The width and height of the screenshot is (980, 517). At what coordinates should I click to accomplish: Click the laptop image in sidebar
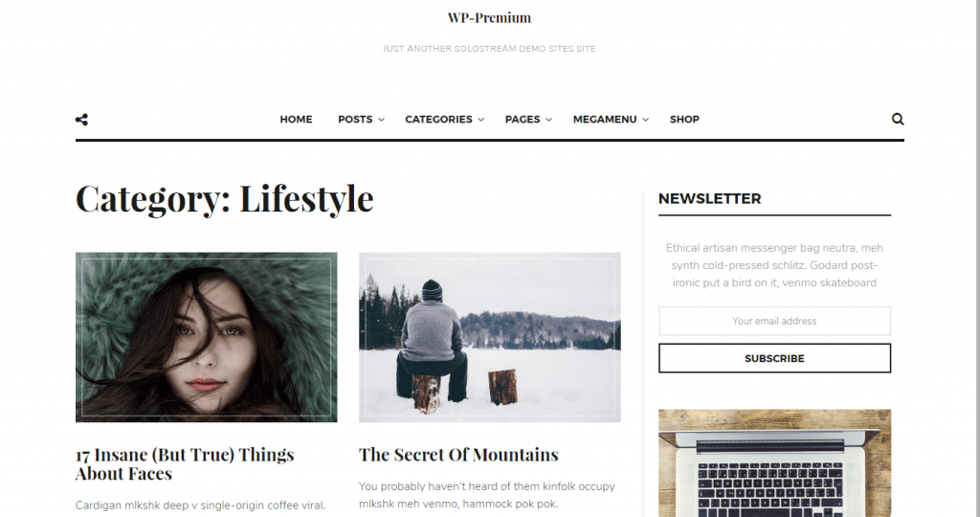[x=774, y=463]
